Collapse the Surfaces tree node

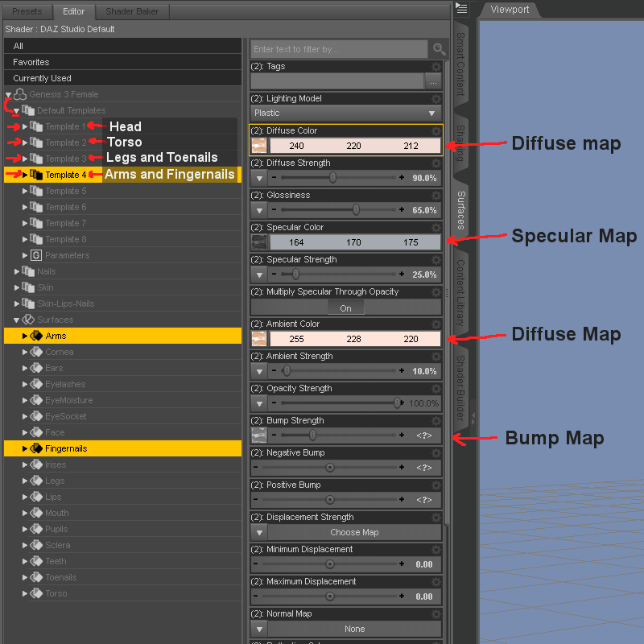pos(16,320)
